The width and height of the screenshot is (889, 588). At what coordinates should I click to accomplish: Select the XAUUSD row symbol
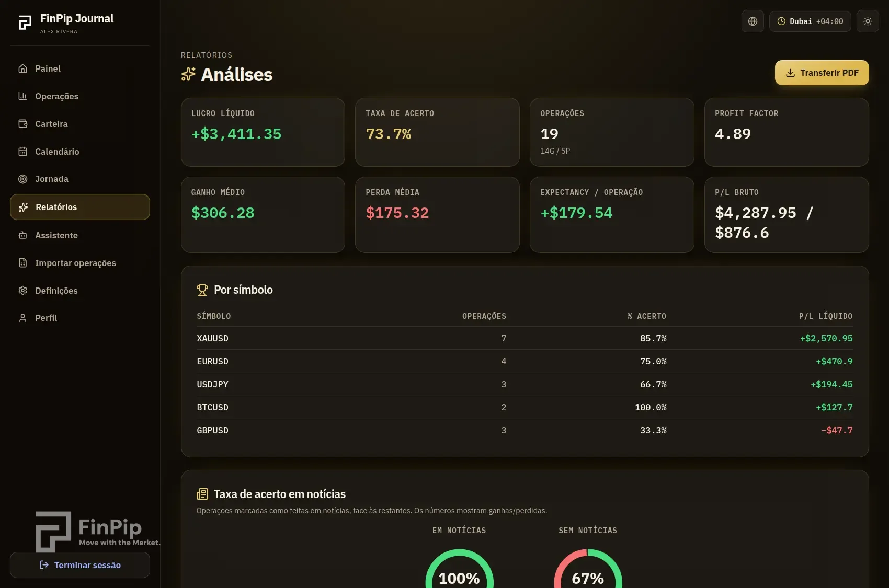212,338
